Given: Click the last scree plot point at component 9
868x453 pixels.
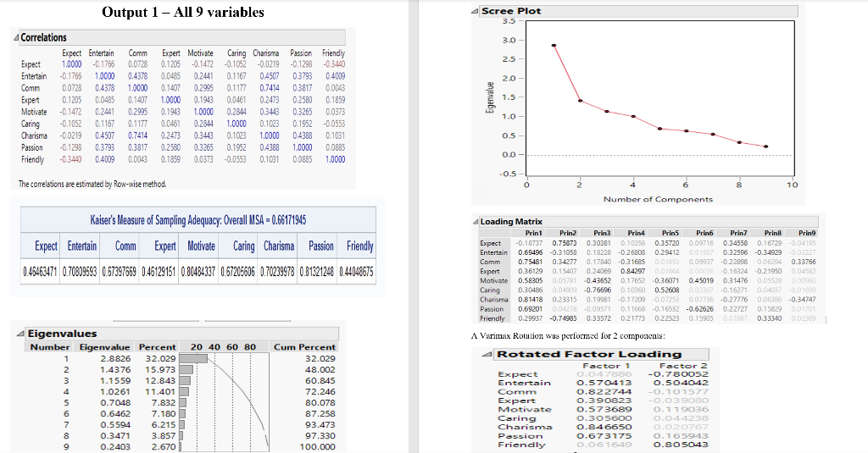Looking at the screenshot, I should click(x=766, y=146).
